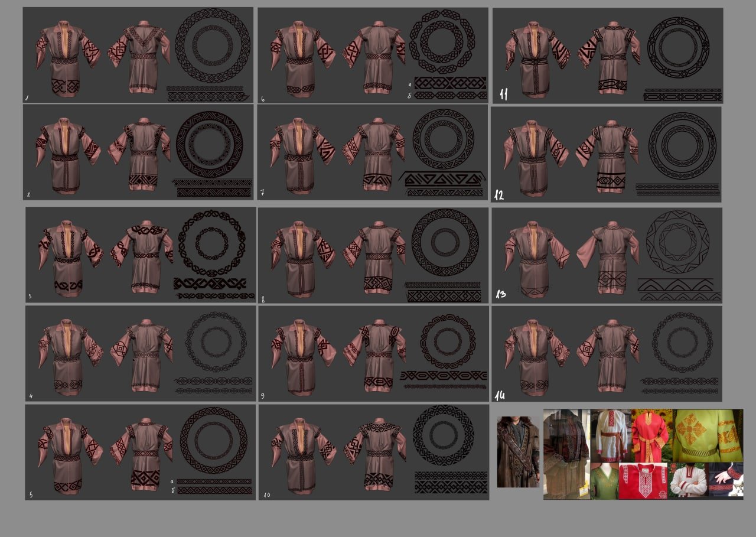This screenshot has width=756, height=537.
Task: Click the handwritten number 11 label
Action: tap(503, 94)
